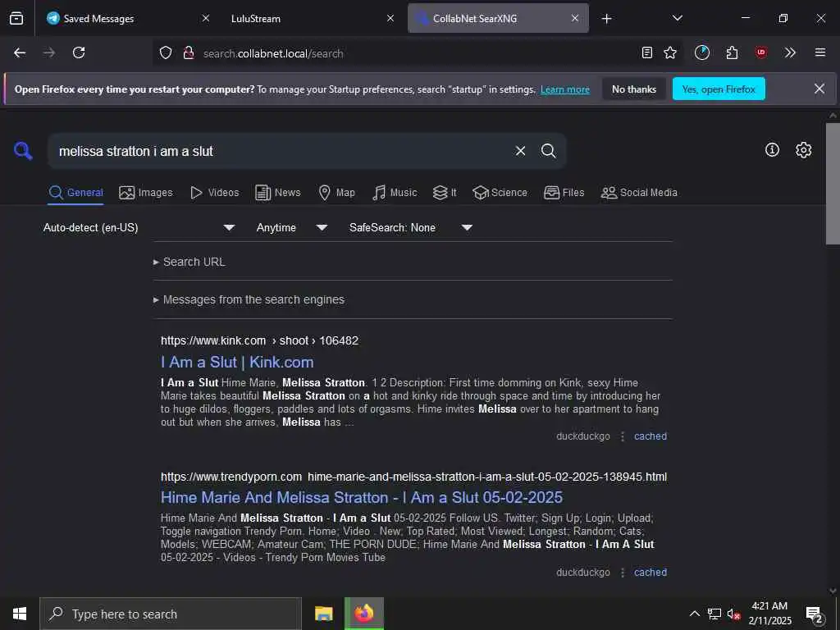Select the It search category
This screenshot has width=840, height=630.
445,193
